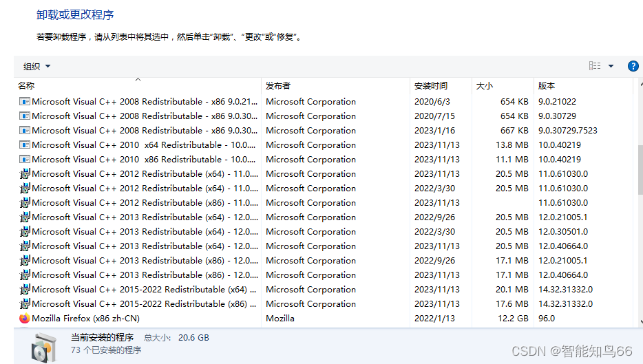Click the vertical scrollbar thumb
Screen dimensions: 643x364
640,170
